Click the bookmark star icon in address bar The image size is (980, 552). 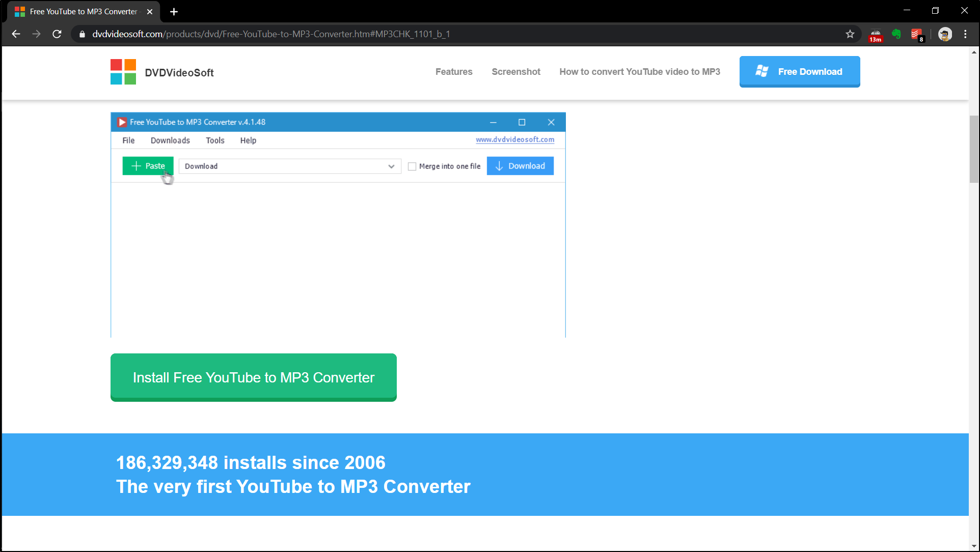coord(850,34)
